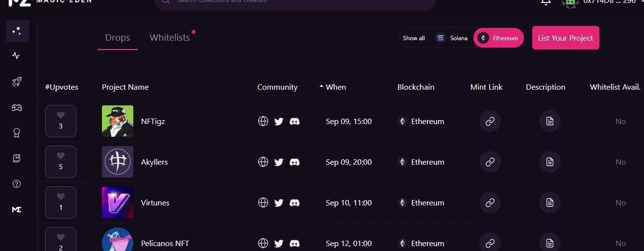644x251 pixels.
Task: Open the award ribbon sidebar icon
Action: (16, 132)
